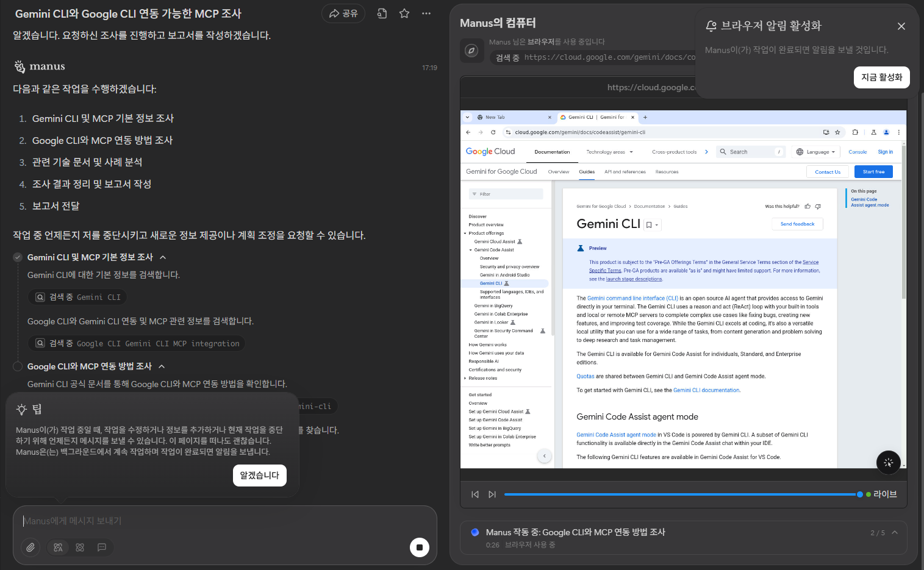Open the Google Cloud logo link
This screenshot has width=924, height=570.
coord(490,152)
